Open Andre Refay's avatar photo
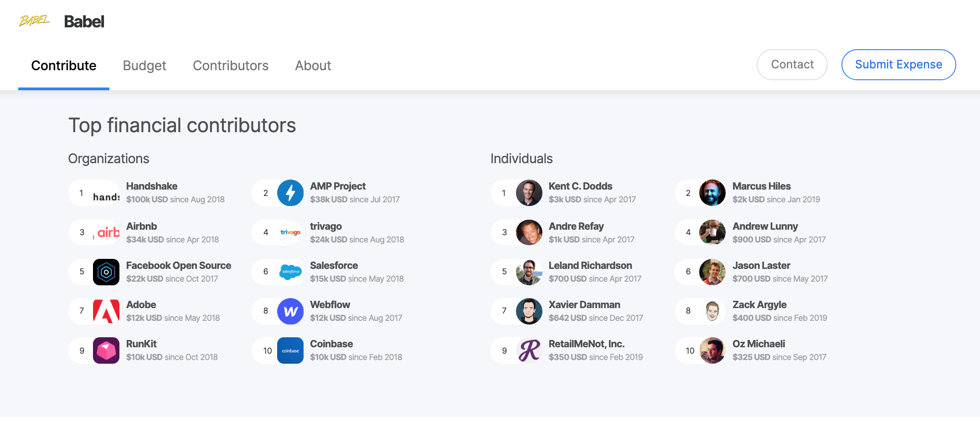 click(529, 232)
